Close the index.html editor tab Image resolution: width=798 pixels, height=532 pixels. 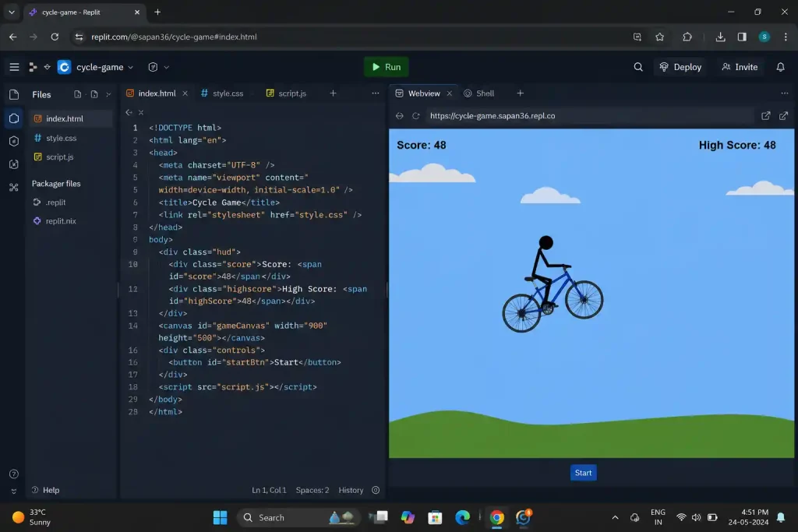click(185, 93)
